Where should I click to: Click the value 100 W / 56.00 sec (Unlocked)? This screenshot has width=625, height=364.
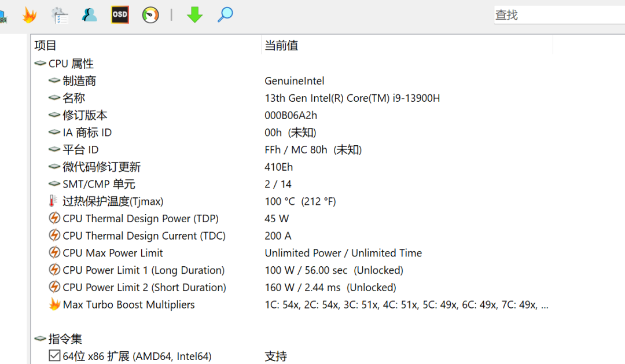coord(334,270)
